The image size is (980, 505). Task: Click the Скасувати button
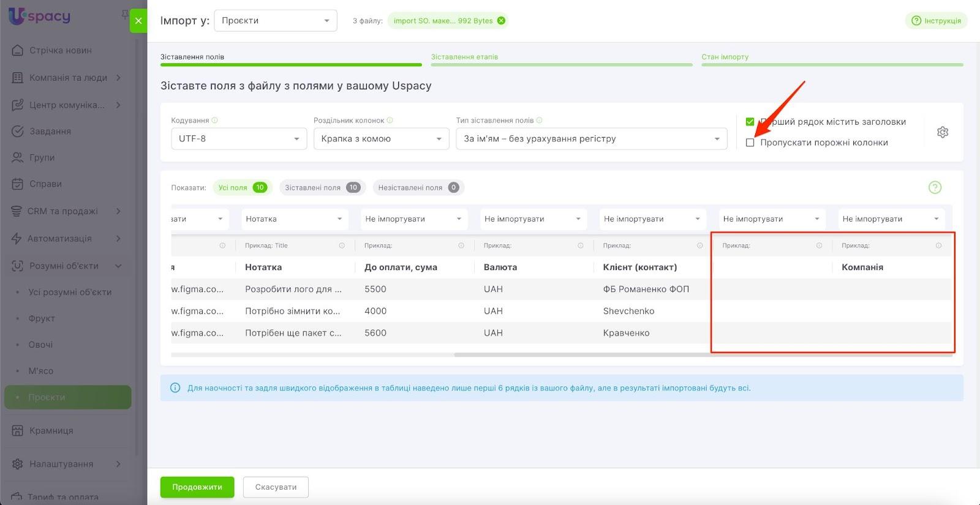pyautogui.click(x=276, y=487)
